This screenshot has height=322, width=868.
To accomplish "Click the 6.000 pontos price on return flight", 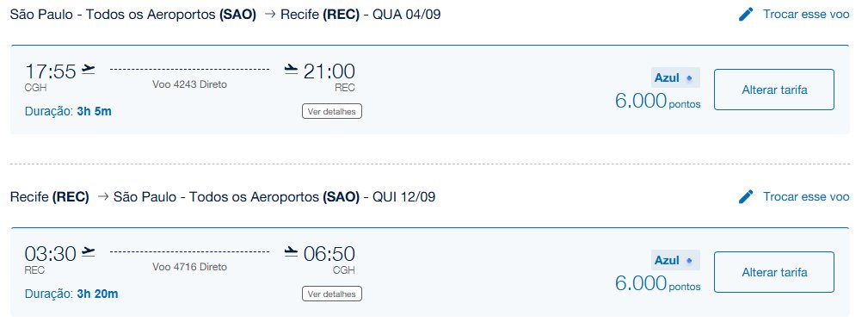I will (657, 284).
